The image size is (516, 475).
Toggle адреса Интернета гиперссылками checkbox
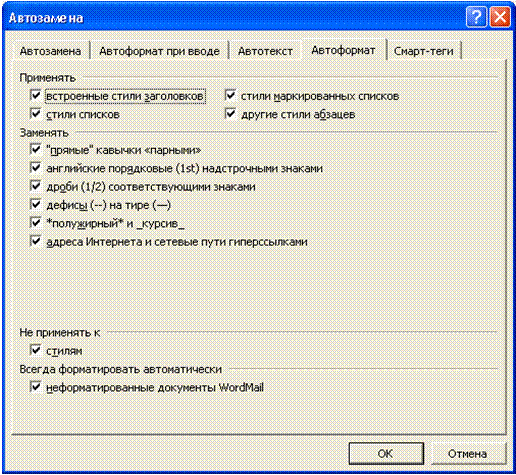(x=36, y=241)
